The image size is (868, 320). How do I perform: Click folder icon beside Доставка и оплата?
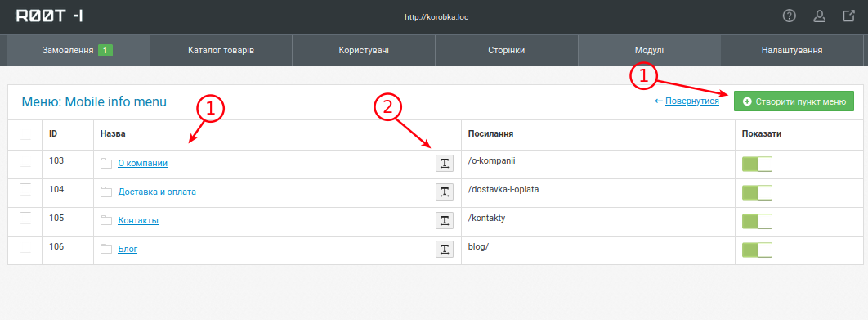click(106, 192)
